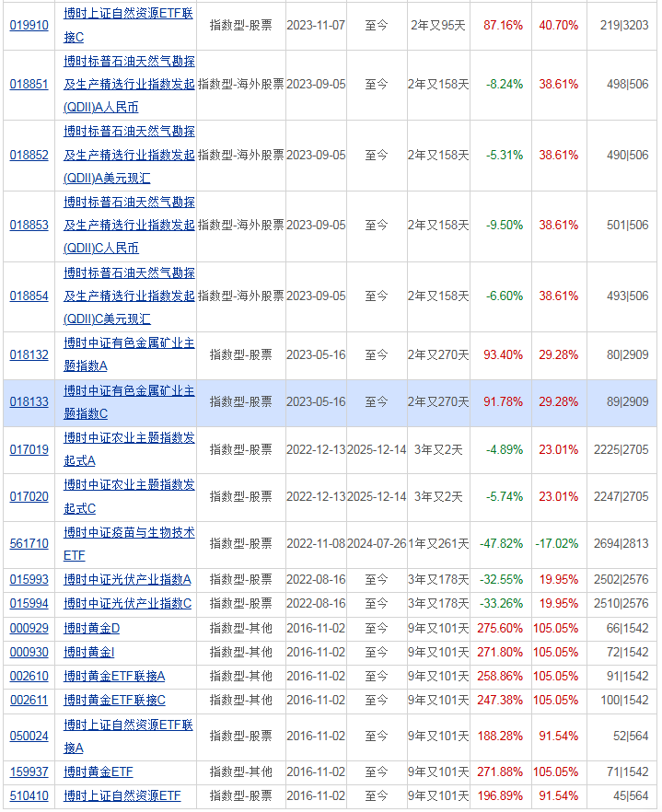
Task: Click fund code 015993
Action: (29, 580)
